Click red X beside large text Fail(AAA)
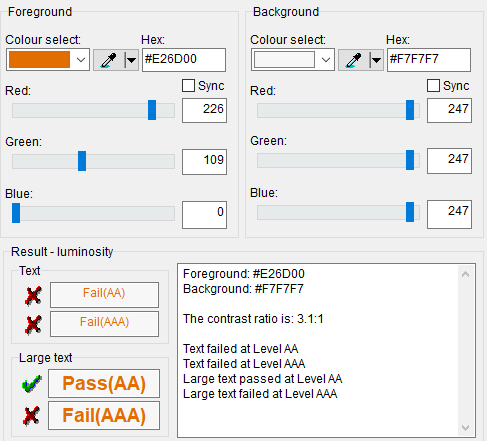The width and height of the screenshot is (487, 441). (32, 416)
